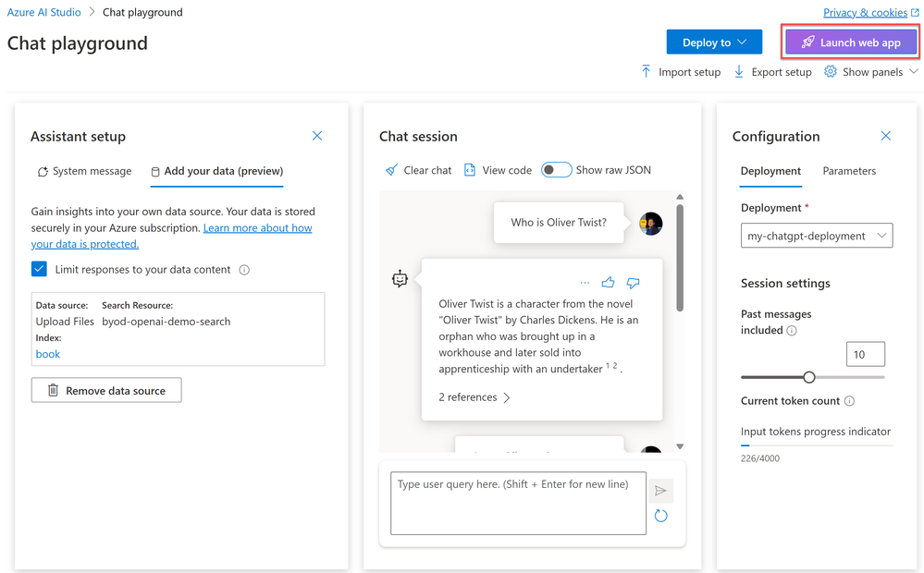This screenshot has width=924, height=573.
Task: Click the chat session scrollbar thumb
Action: (680, 257)
